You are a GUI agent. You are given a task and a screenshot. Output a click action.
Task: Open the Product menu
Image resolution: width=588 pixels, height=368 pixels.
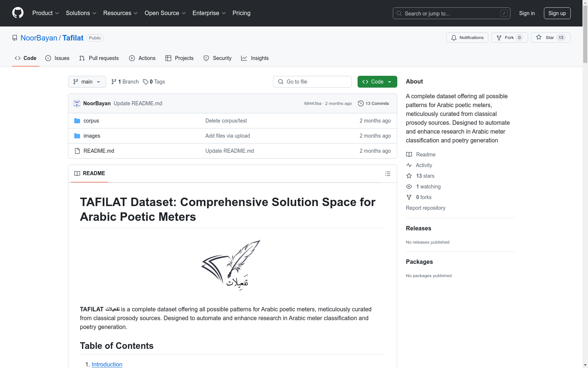click(46, 13)
